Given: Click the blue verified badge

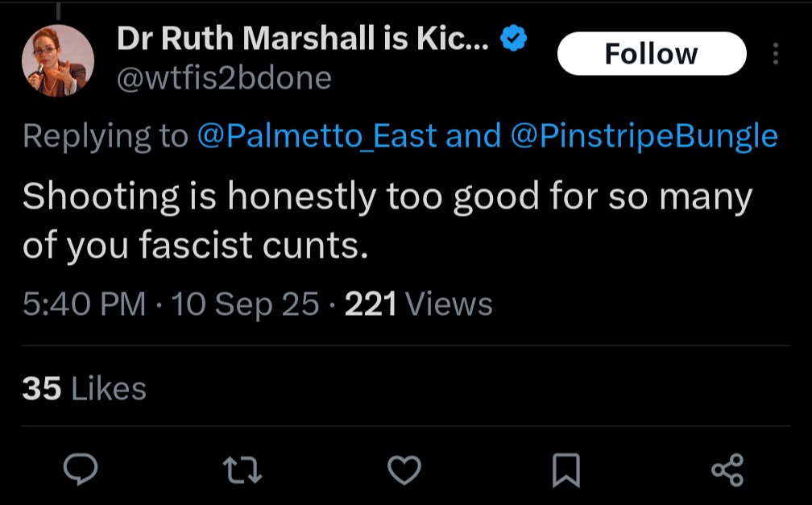Looking at the screenshot, I should click(513, 39).
